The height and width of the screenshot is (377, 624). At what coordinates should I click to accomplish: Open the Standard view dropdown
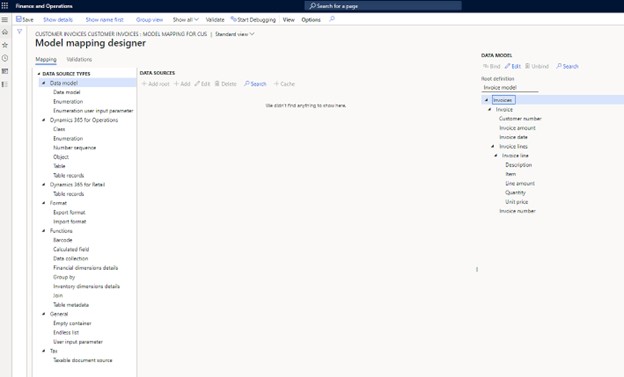click(x=234, y=34)
